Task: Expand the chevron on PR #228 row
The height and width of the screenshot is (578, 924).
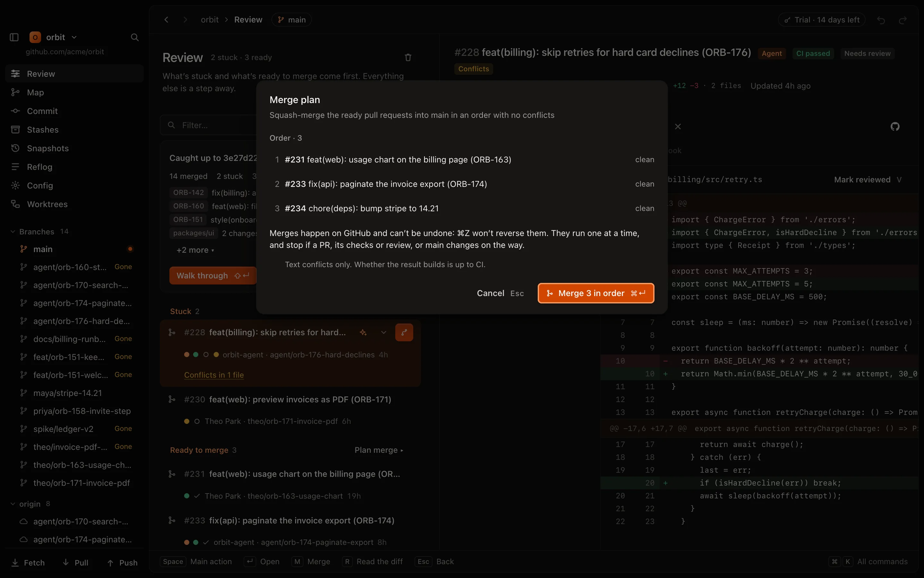Action: pyautogui.click(x=384, y=333)
